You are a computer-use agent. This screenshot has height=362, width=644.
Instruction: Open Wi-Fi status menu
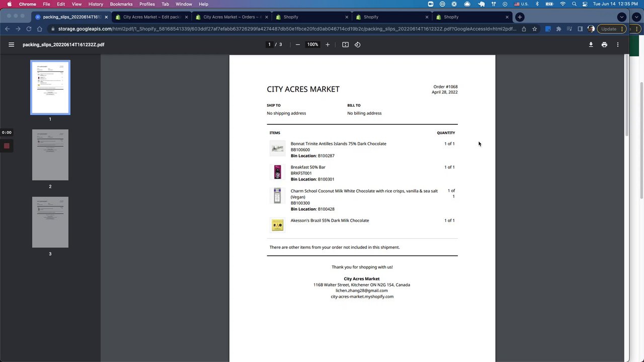click(x=562, y=4)
